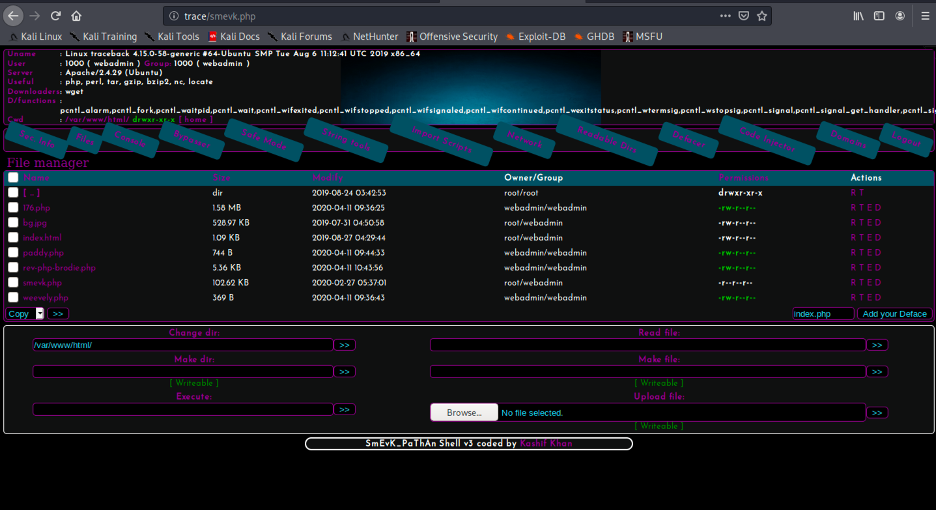936x510 pixels.
Task: Open the Copy action dropdown
Action: (x=25, y=314)
